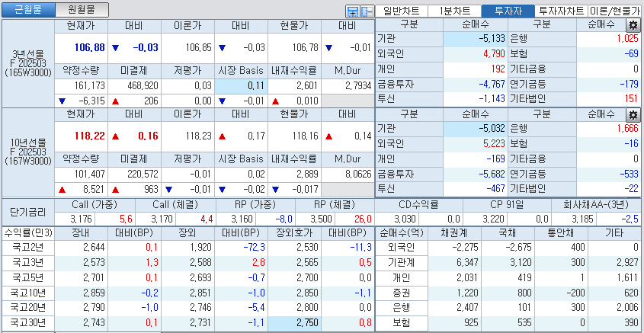Click the layout icon with the minus sign
This screenshot has width=644, height=333.
pyautogui.click(x=367, y=11)
